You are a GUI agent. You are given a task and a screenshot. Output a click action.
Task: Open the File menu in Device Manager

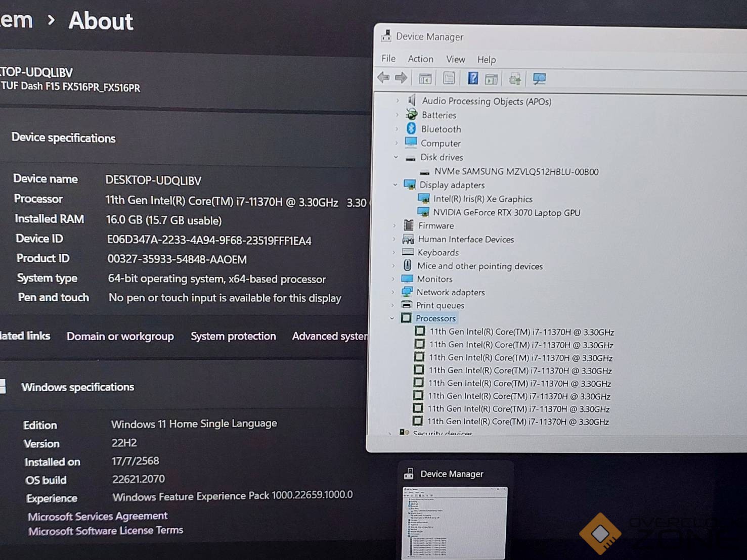coord(388,58)
